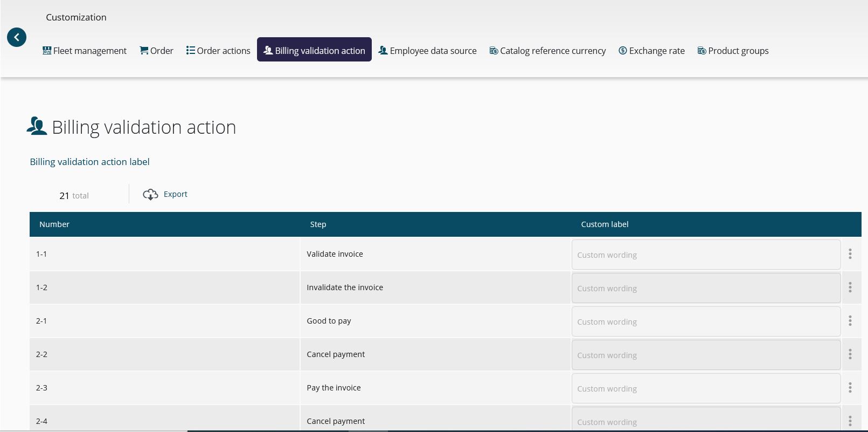Focus custom wording field for Good to pay

click(x=706, y=321)
